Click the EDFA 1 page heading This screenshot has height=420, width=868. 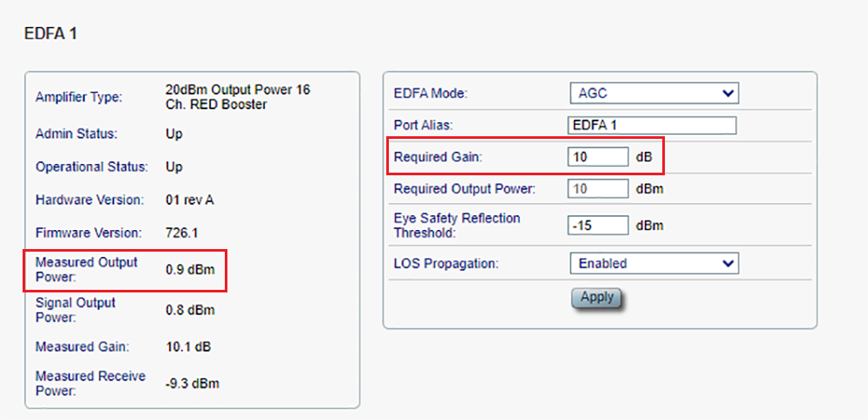pyautogui.click(x=51, y=33)
